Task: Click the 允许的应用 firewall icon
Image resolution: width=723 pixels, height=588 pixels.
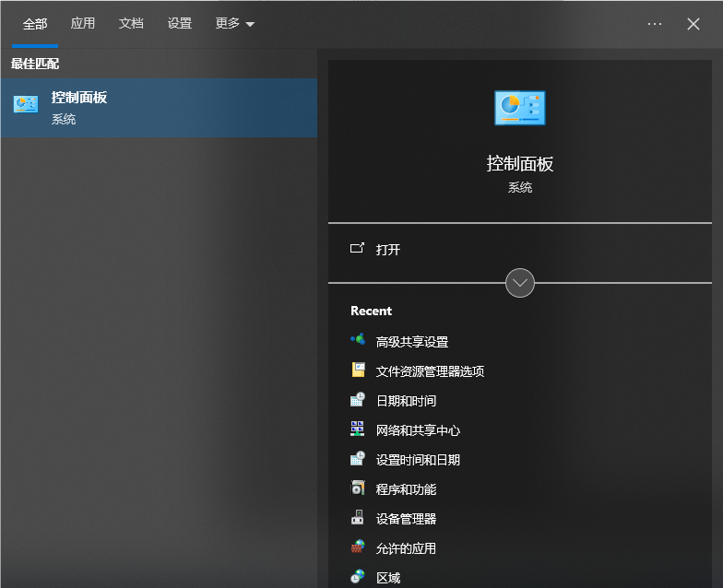Action: click(358, 547)
